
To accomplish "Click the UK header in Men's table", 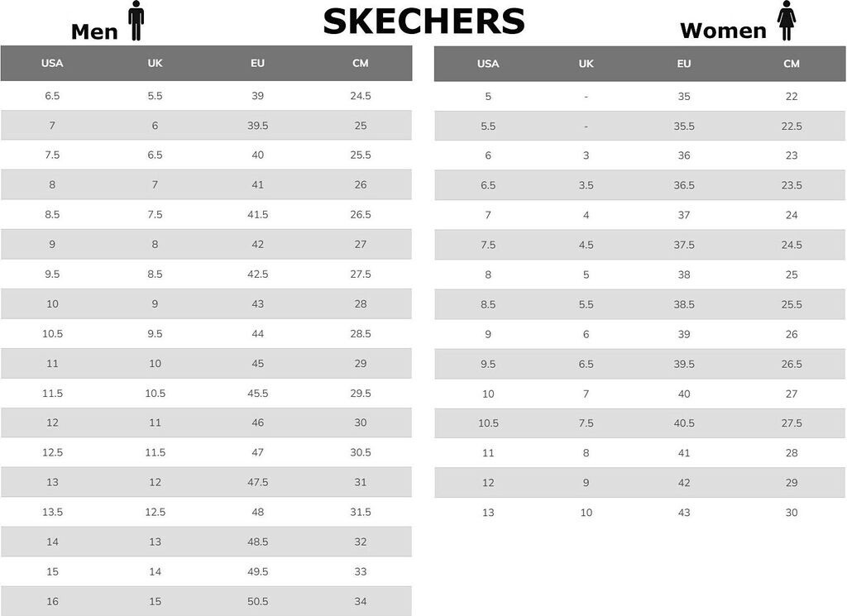I will (x=155, y=63).
